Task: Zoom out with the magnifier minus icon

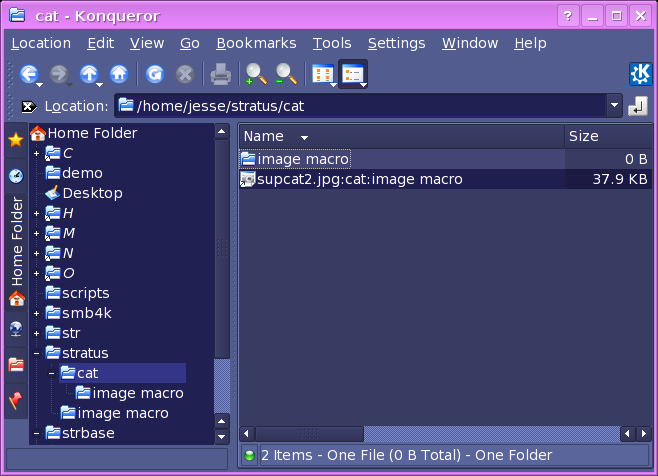Action: (286, 74)
